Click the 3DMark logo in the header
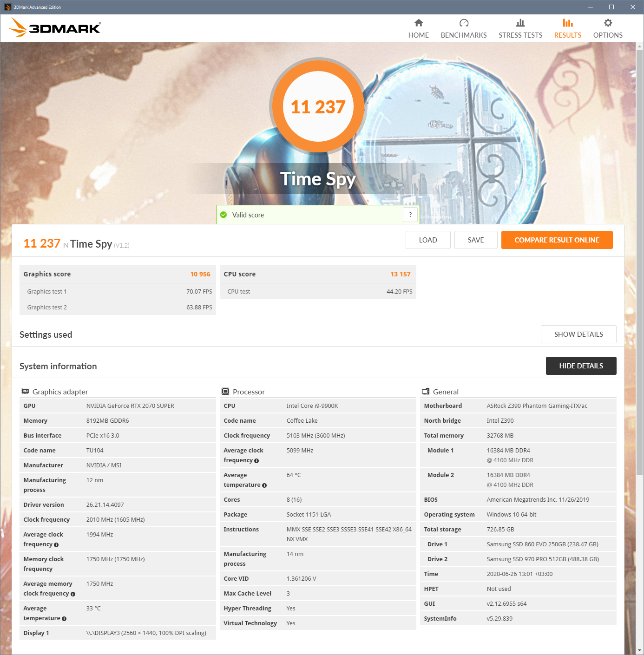Viewport: 644px width, 655px height. point(55,27)
